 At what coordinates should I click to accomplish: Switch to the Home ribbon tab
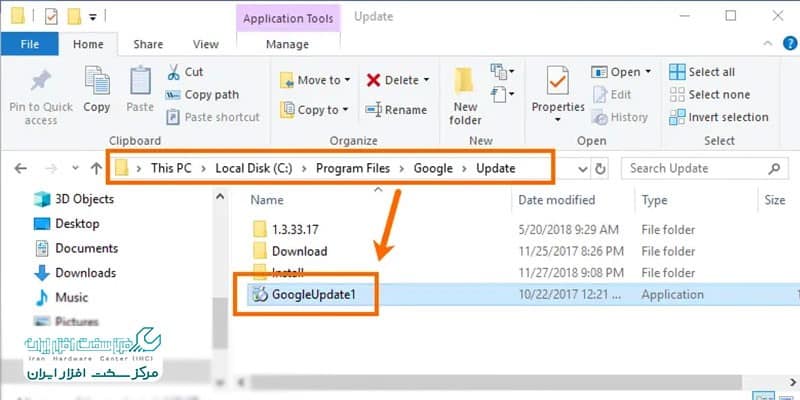click(x=88, y=44)
